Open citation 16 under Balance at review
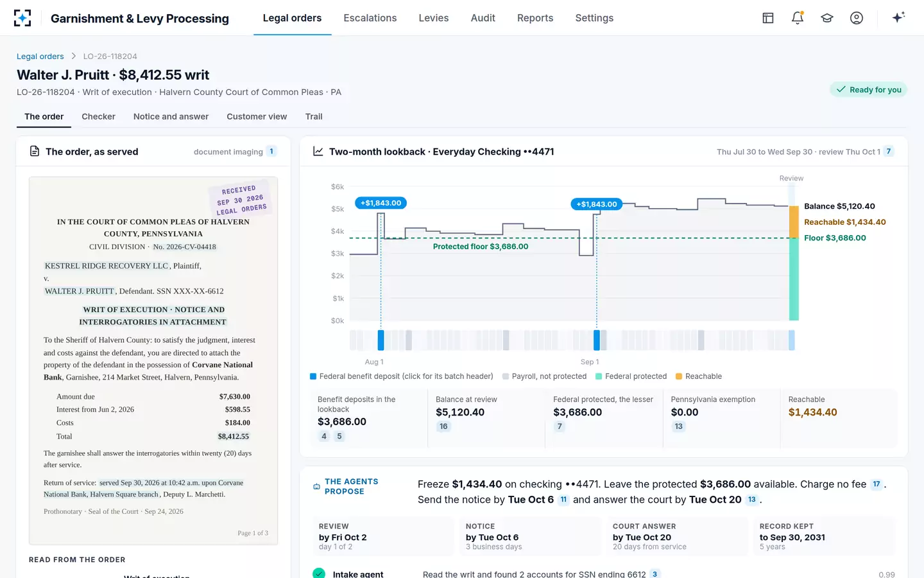This screenshot has width=924, height=578. 443,426
